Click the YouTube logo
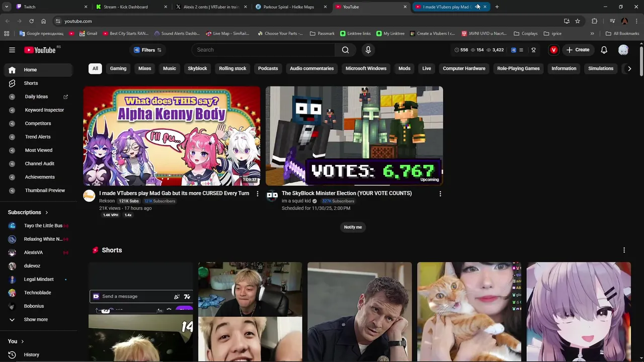644x362 pixels. [40, 50]
